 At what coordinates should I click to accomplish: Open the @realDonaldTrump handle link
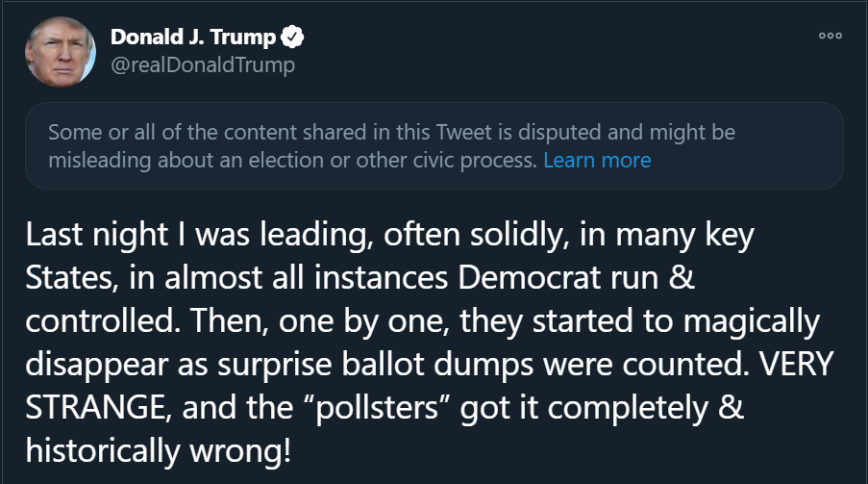pyautogui.click(x=202, y=65)
